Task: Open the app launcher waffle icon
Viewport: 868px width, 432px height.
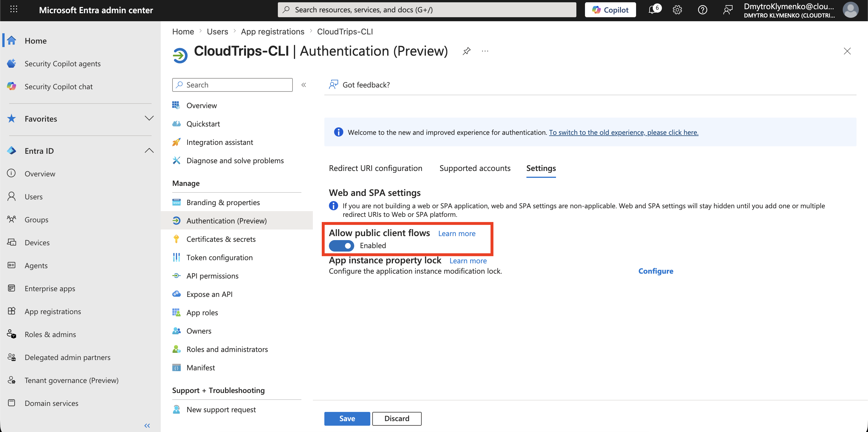Action: pyautogui.click(x=14, y=9)
